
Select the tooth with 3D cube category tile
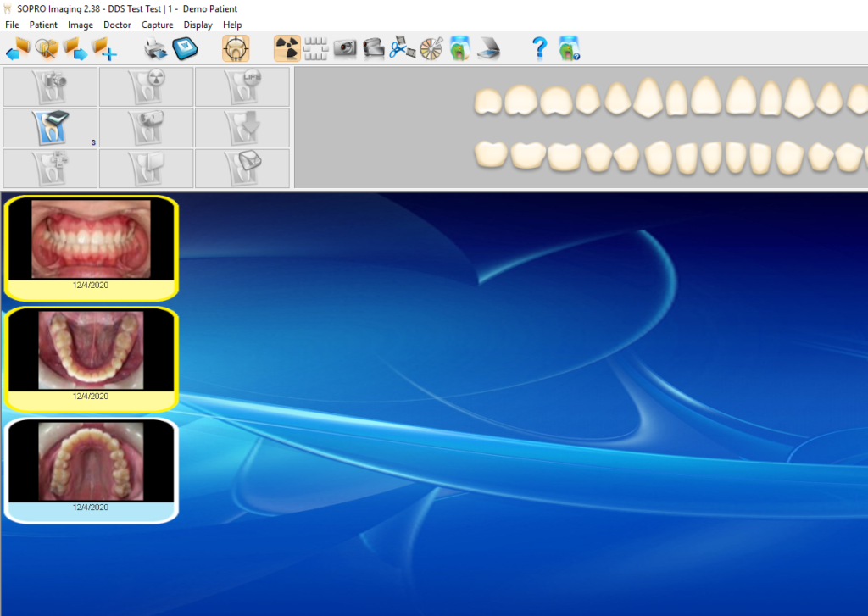242,169
